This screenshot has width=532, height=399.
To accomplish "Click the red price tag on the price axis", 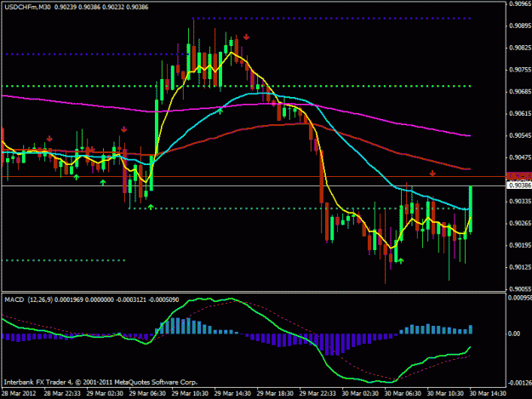I will (x=519, y=176).
